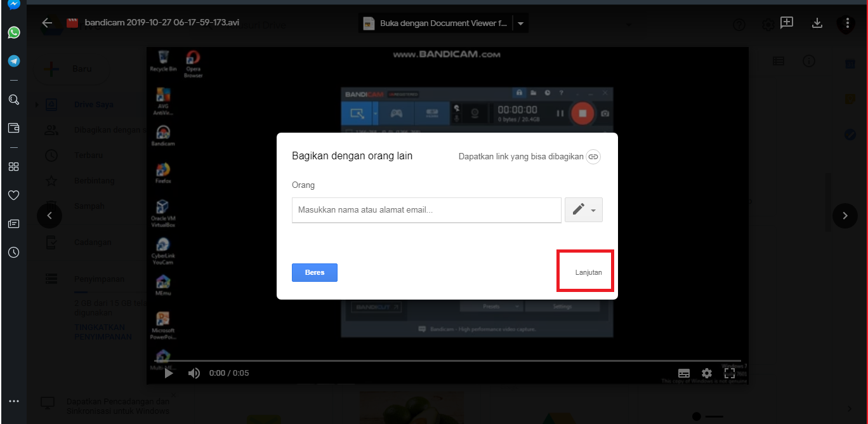Open the three-dot sidebar setup menu
Image resolution: width=868 pixels, height=424 pixels.
pyautogui.click(x=13, y=401)
